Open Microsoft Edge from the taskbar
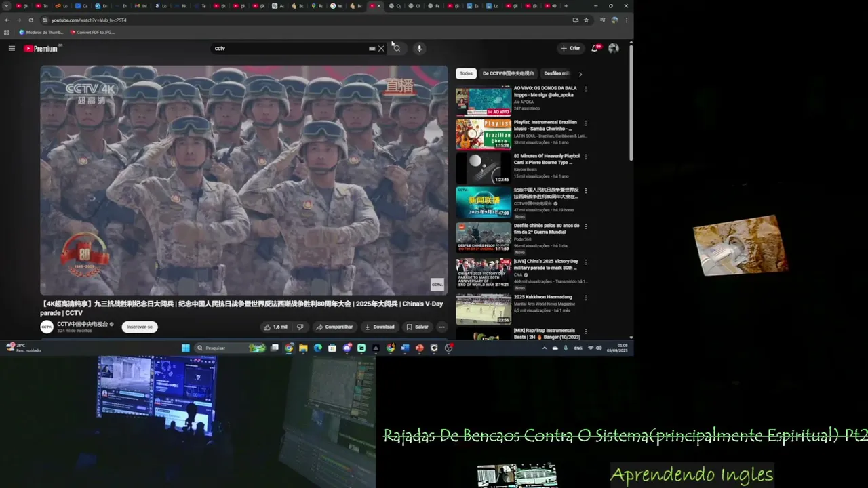The height and width of the screenshot is (488, 868). 317,348
